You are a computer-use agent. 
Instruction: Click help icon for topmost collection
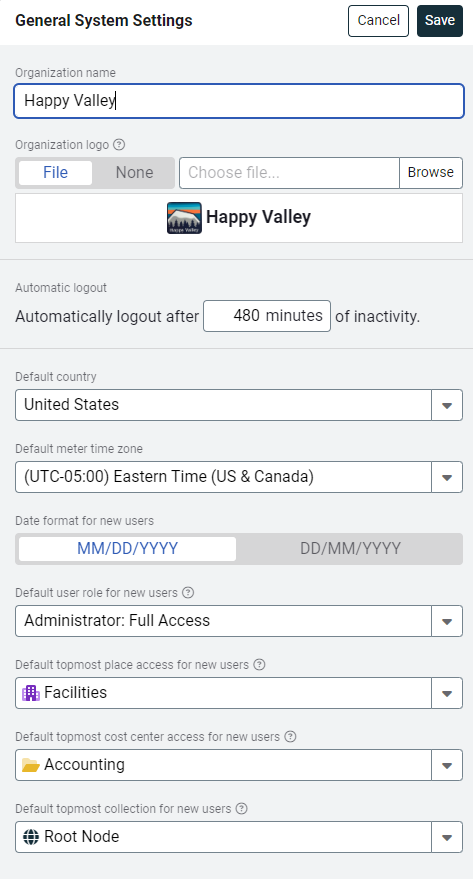coord(242,809)
